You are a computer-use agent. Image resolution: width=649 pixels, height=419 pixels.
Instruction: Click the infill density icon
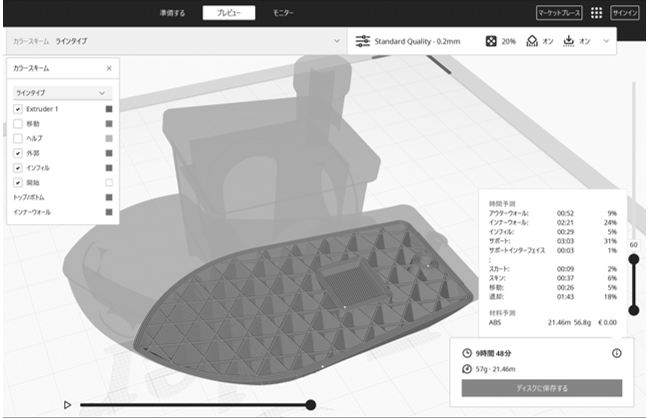click(491, 41)
